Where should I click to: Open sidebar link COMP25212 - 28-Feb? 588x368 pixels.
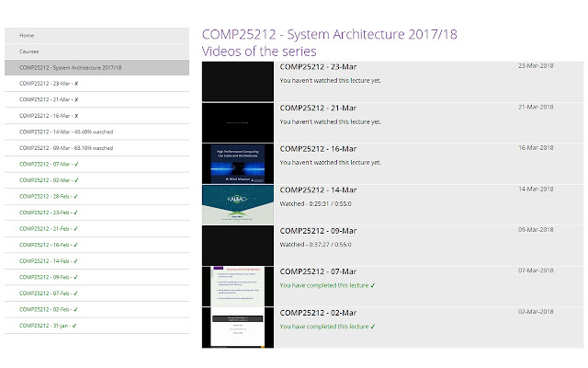(96, 196)
